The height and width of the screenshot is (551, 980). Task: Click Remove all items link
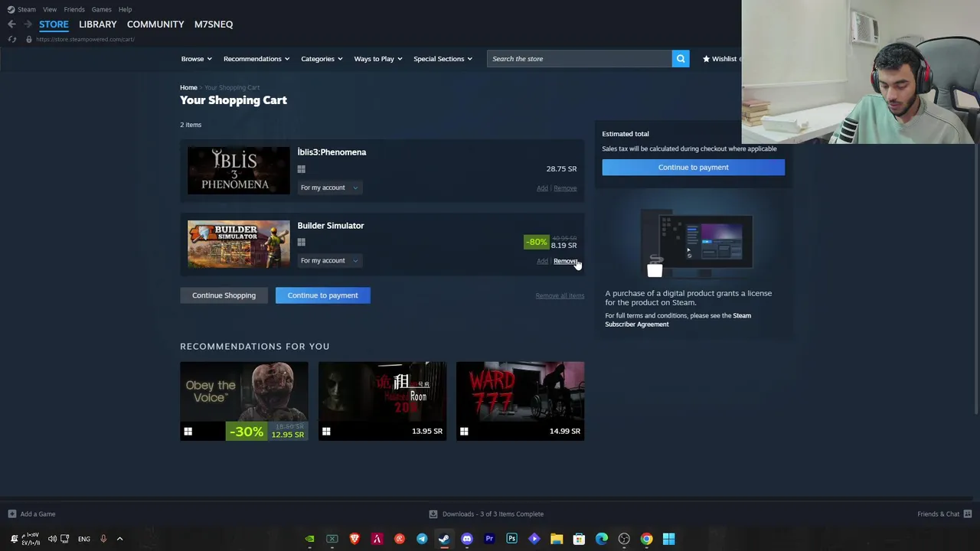pyautogui.click(x=560, y=296)
